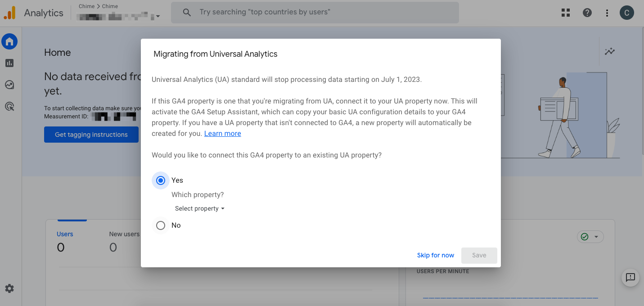This screenshot has width=644, height=306.
Task: Click the disabled Save button
Action: [479, 255]
